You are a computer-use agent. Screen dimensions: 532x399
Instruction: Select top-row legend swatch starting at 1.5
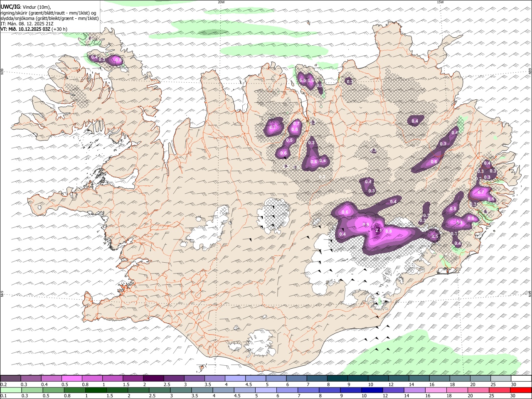pos(133,379)
